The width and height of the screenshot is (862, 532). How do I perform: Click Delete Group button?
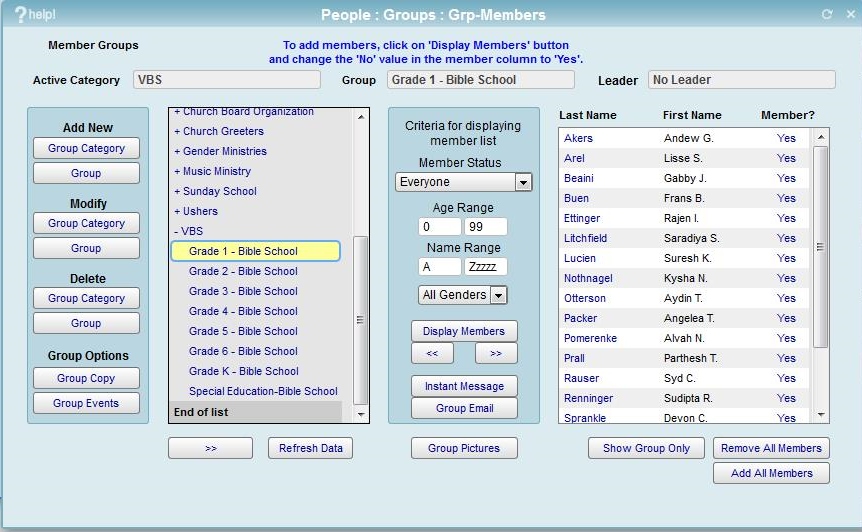click(x=86, y=323)
